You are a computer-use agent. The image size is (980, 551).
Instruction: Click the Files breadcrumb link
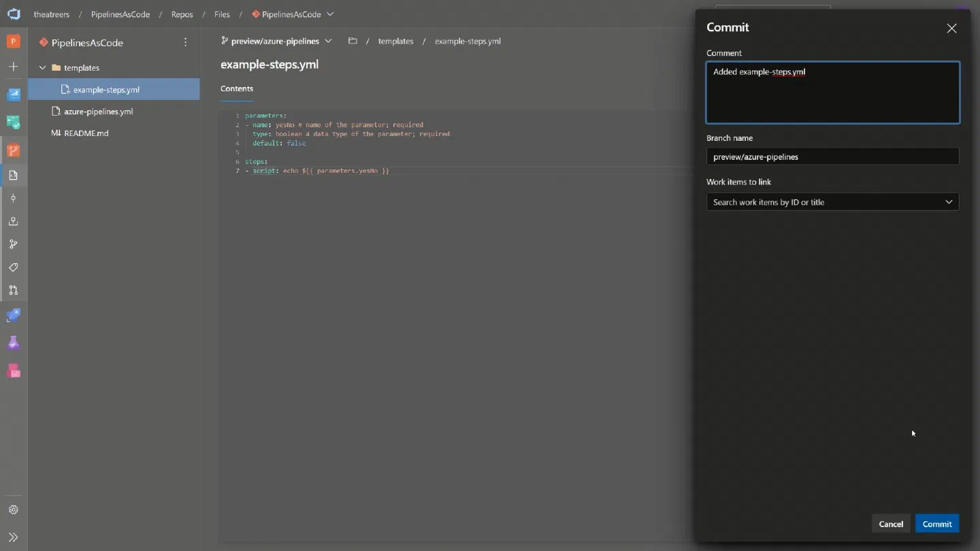click(222, 14)
